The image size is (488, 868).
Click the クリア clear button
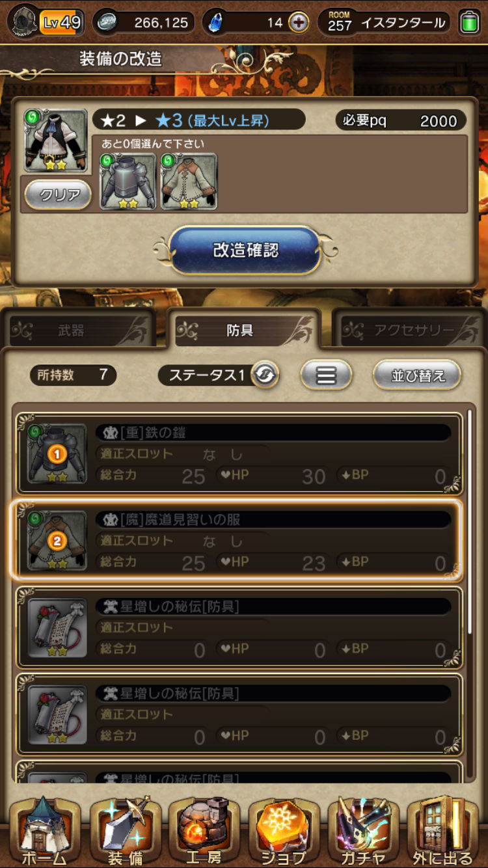click(58, 195)
